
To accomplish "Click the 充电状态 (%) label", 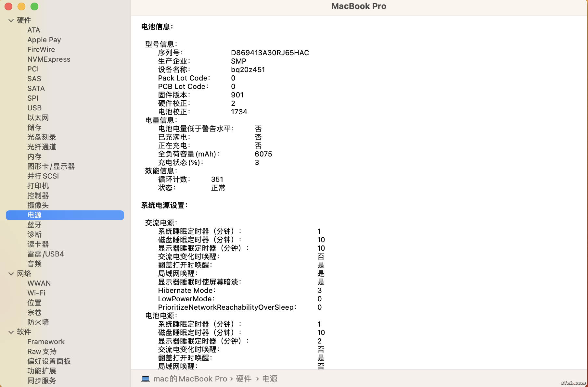I will 181,163.
